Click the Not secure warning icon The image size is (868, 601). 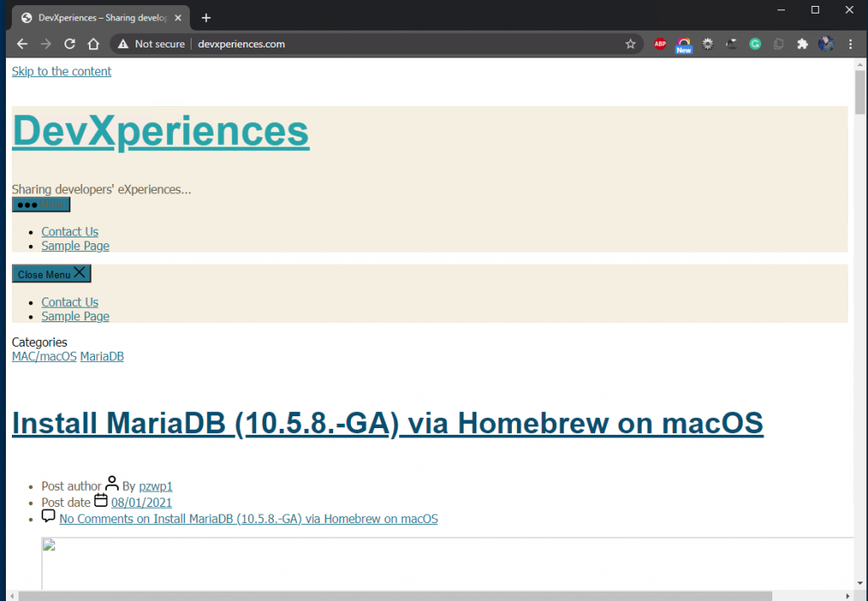(x=123, y=44)
